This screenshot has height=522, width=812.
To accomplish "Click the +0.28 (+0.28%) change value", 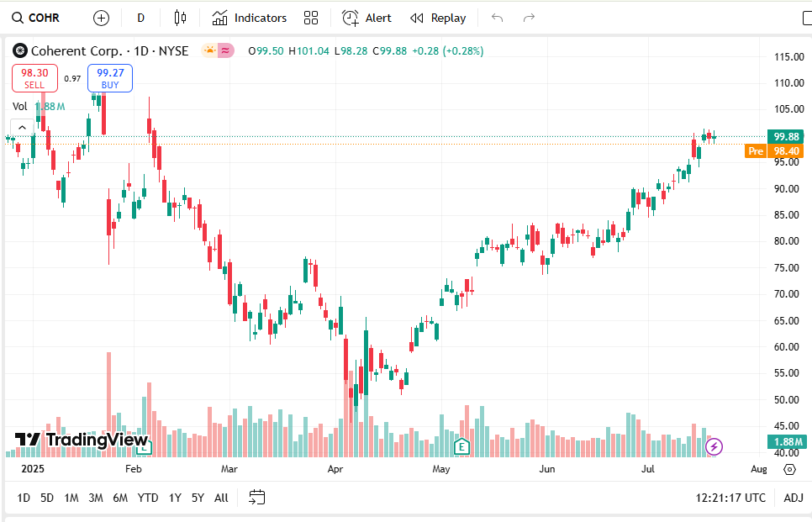I will click(x=448, y=50).
